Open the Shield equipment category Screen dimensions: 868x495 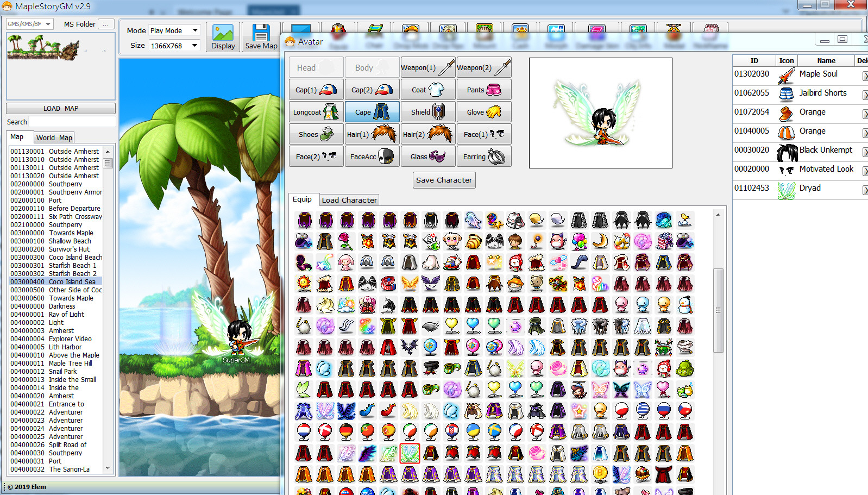428,112
